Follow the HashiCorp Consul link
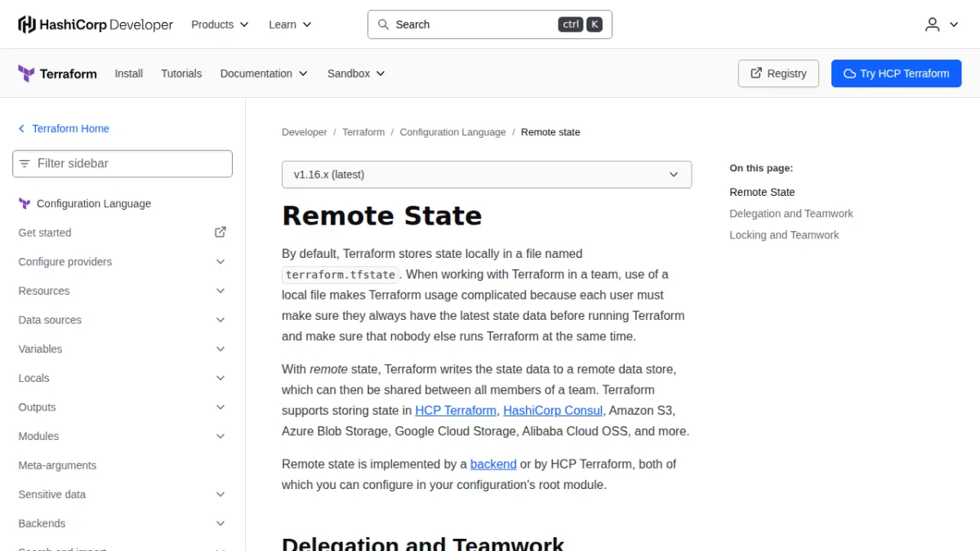The height and width of the screenshot is (551, 980). pos(553,411)
